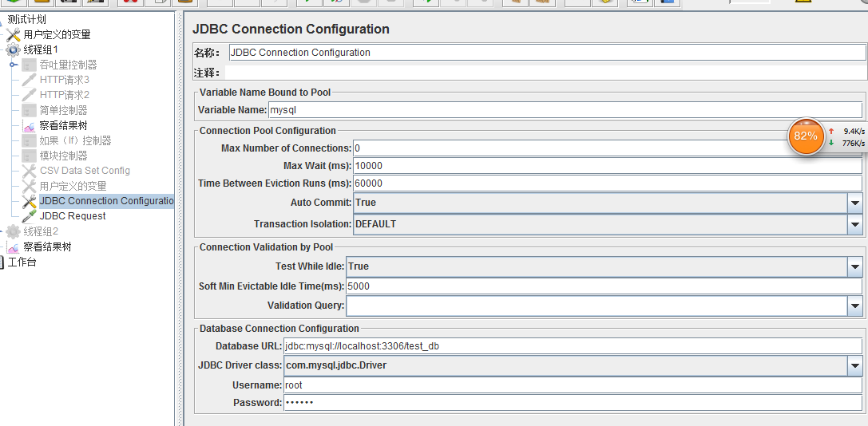Click the pipette icon next to HTTP请求3
Image resolution: width=868 pixels, height=426 pixels.
30,80
